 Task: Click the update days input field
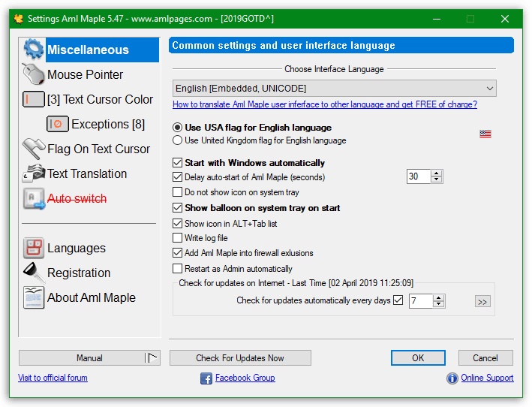click(421, 301)
